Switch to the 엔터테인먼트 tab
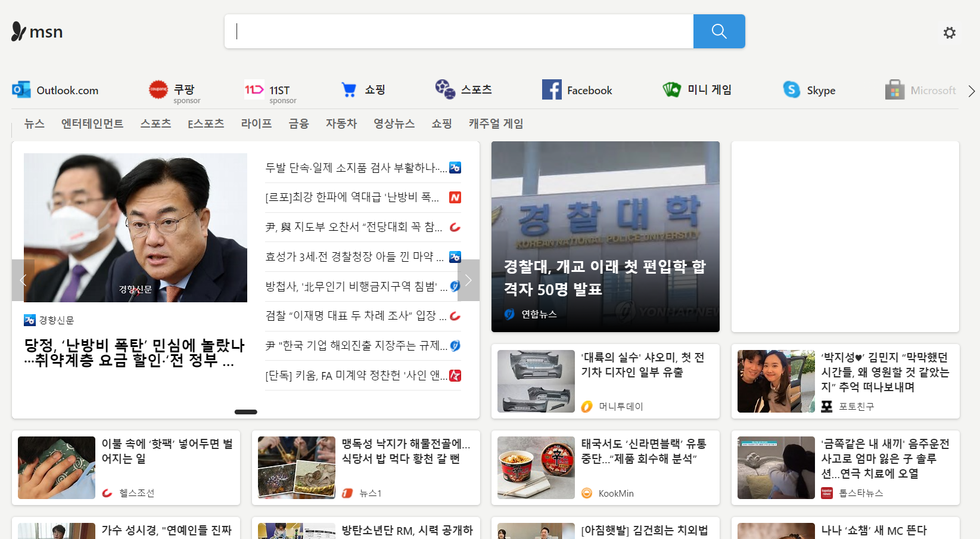 92,123
